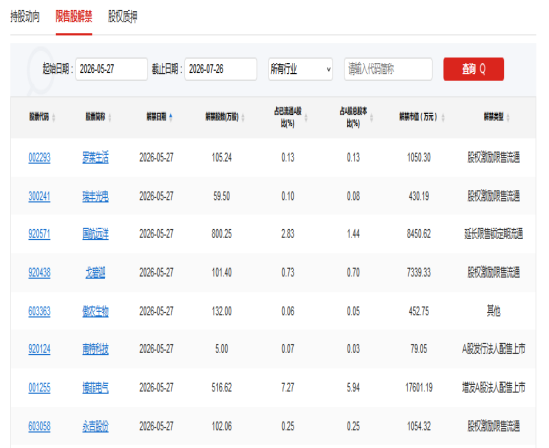Screen dimensions: 549x448
Task: Sort table by 股票代码 column arrows
Action: (x=54, y=118)
